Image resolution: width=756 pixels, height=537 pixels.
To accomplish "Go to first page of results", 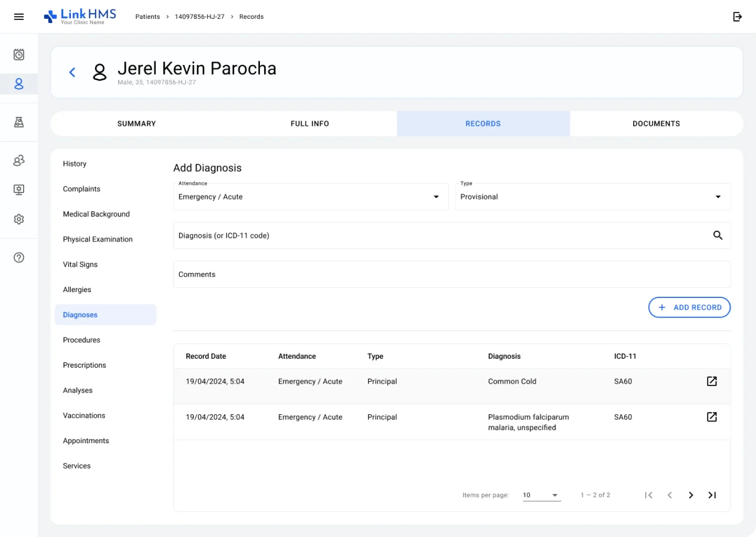I will coord(649,495).
